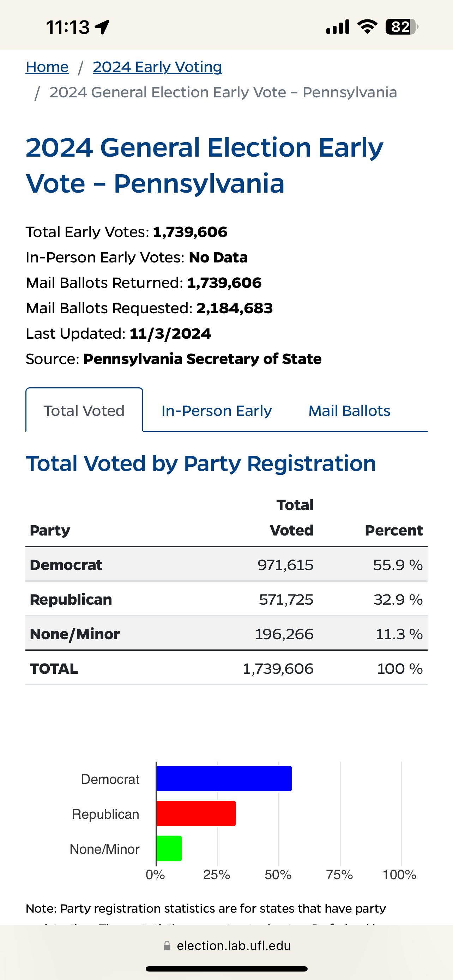
Task: Tap the cellular signal bars icon
Action: tap(337, 27)
